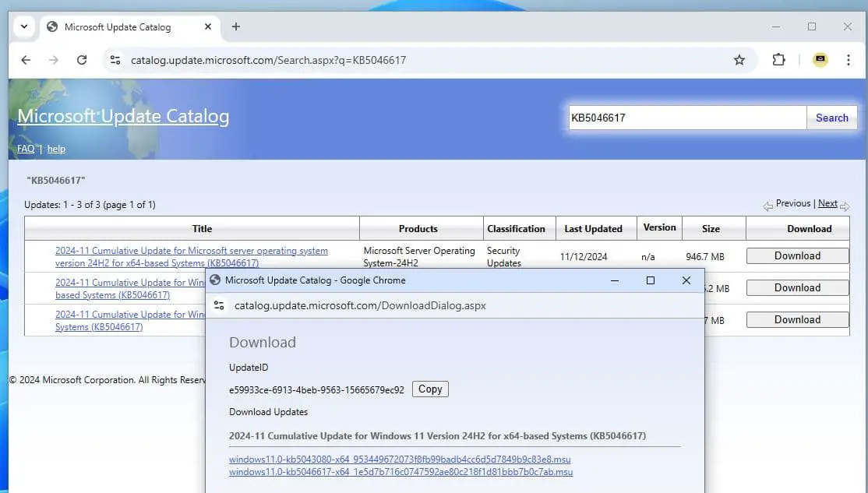Click the DownloadDialog.aspx address text

pos(361,305)
